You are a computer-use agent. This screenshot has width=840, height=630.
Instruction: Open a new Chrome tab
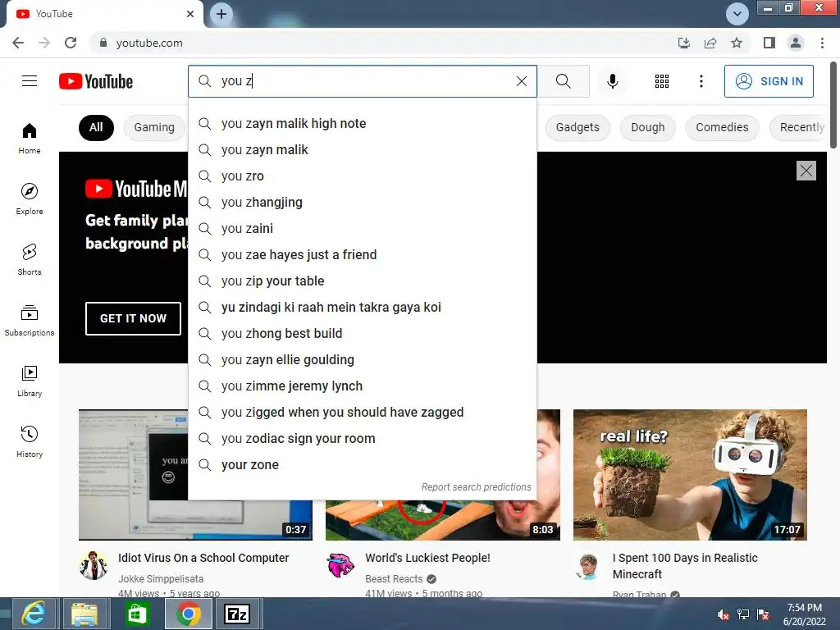221,14
